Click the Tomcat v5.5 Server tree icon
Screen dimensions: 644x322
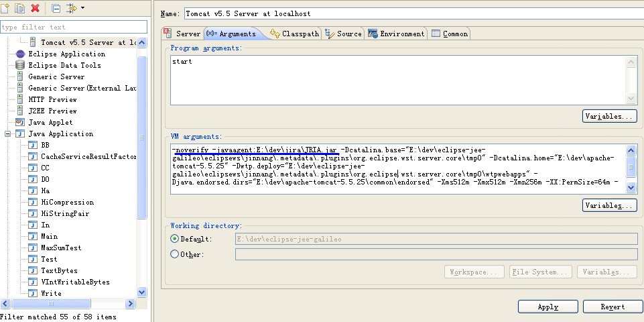(x=34, y=42)
